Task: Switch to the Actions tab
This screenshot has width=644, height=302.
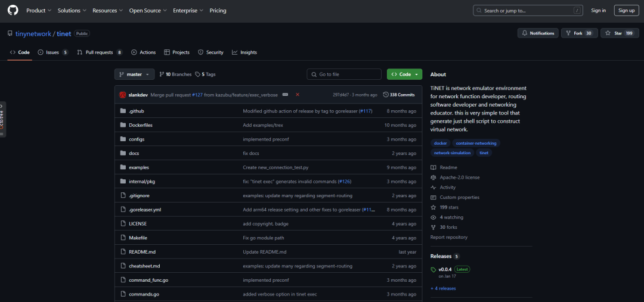Action: (143, 52)
